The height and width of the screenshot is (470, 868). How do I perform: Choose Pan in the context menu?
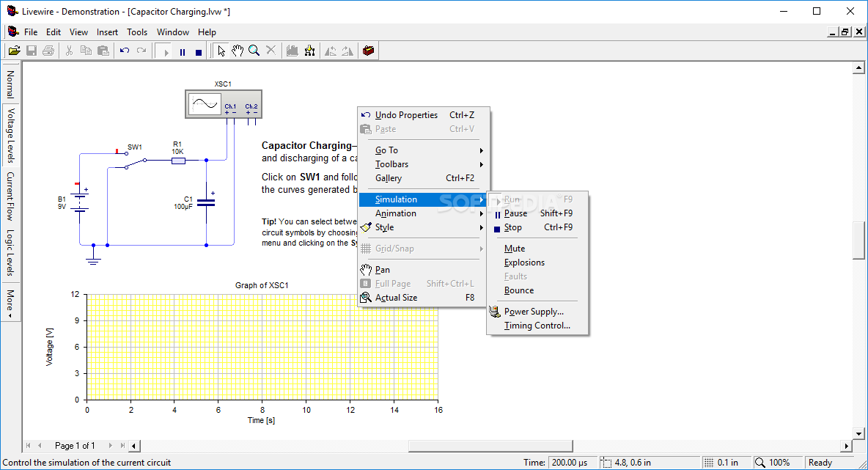coord(424,270)
